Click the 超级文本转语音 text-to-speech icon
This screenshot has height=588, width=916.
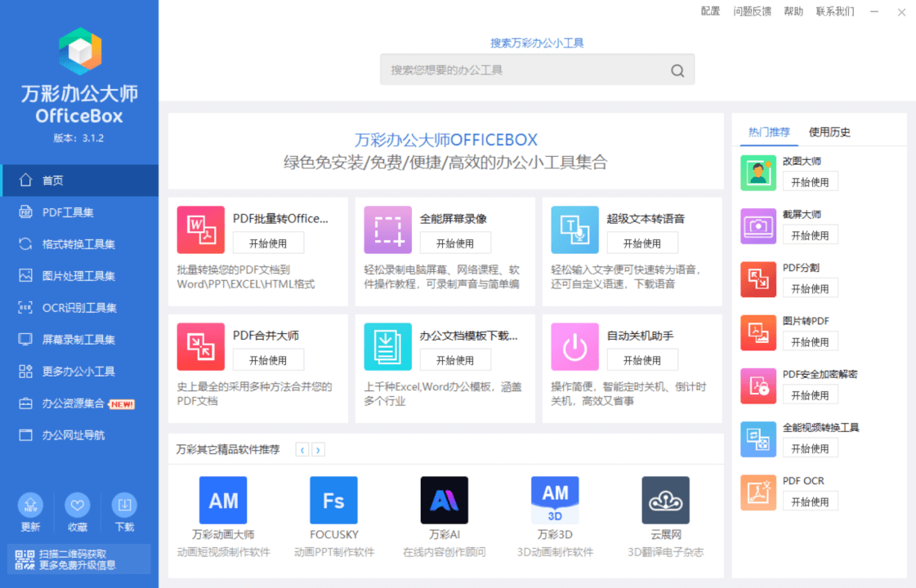click(574, 229)
